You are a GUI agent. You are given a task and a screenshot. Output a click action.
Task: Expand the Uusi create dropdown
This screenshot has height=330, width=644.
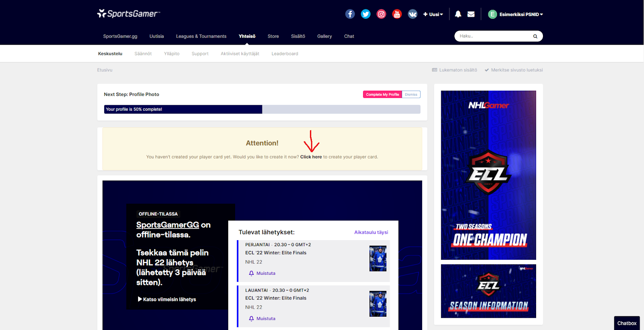[x=433, y=15]
